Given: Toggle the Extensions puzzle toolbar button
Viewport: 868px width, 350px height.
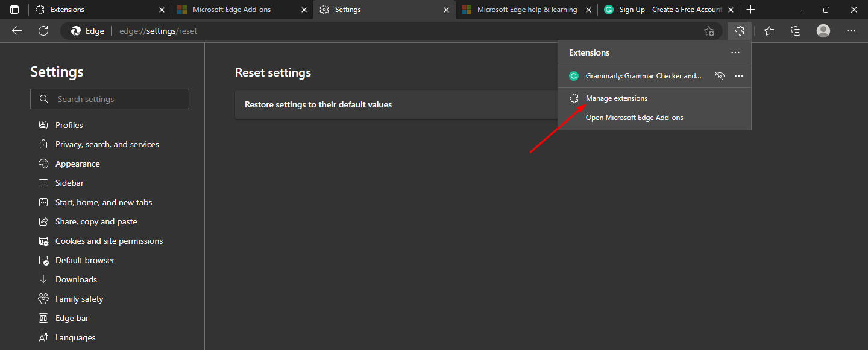Looking at the screenshot, I should coord(740,31).
